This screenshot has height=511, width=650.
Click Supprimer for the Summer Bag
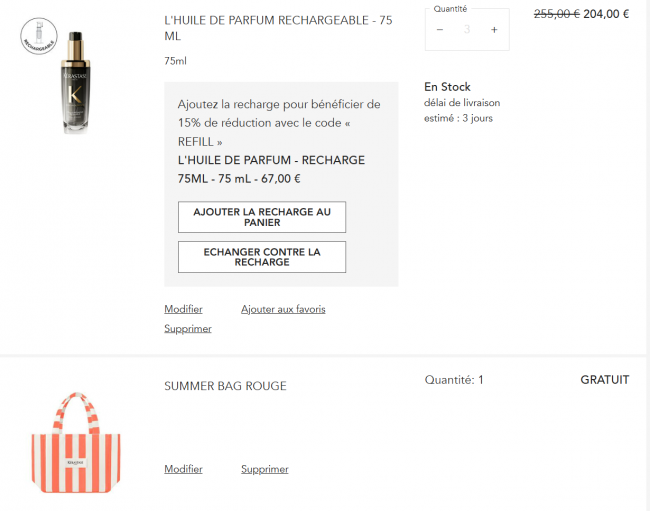pos(265,469)
